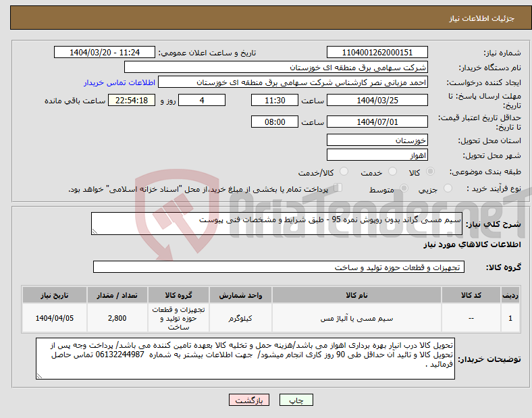Screen dimensions: 532x418
Task: Click the کد کالا column header
Action: coord(471,295)
